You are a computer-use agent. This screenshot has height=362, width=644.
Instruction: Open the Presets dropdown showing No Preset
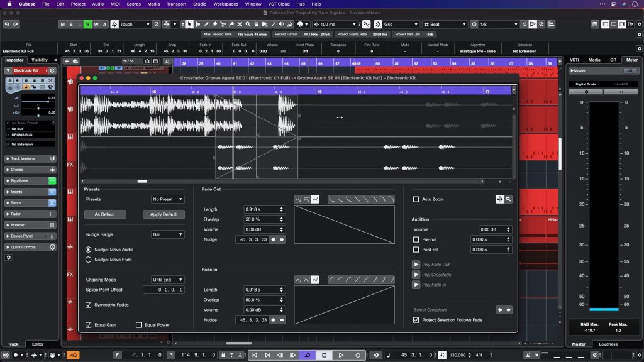[167, 199]
